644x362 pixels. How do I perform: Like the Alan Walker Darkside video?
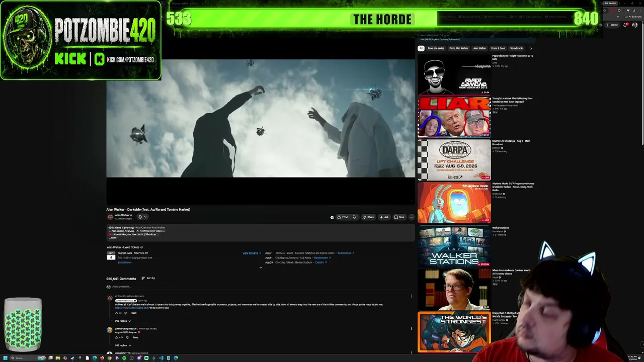click(x=343, y=217)
